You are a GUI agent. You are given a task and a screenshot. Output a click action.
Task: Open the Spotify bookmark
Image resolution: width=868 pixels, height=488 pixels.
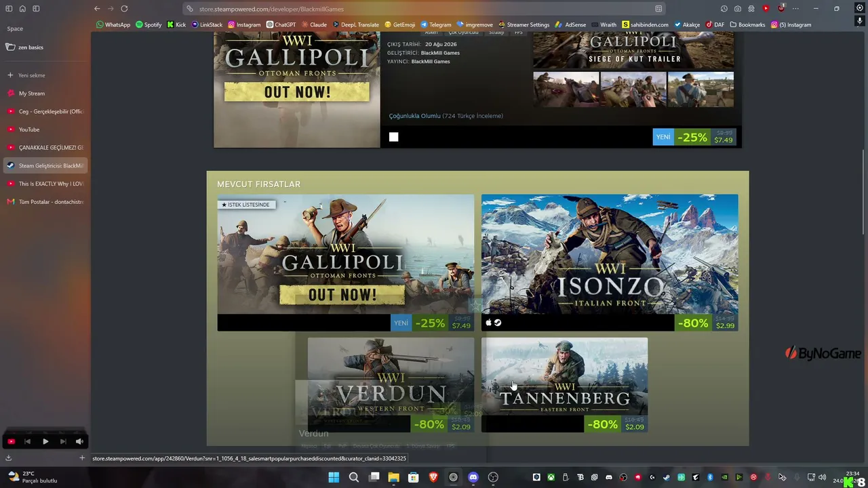point(149,24)
